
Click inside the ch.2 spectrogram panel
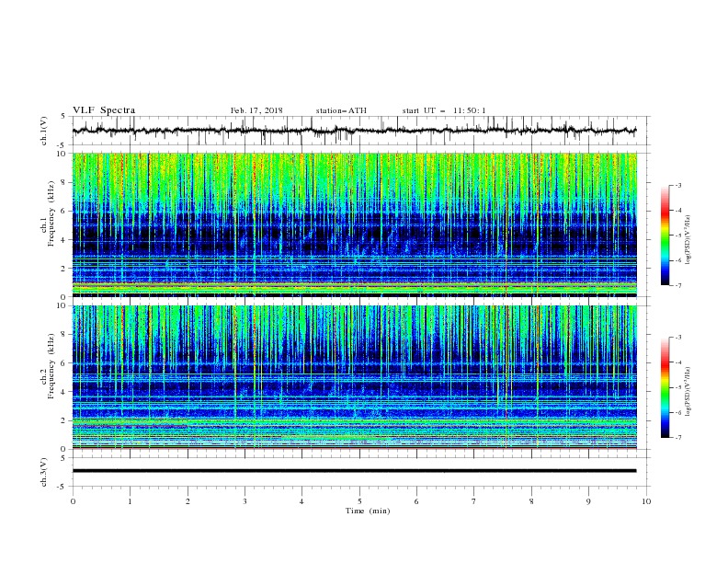[x=355, y=377]
